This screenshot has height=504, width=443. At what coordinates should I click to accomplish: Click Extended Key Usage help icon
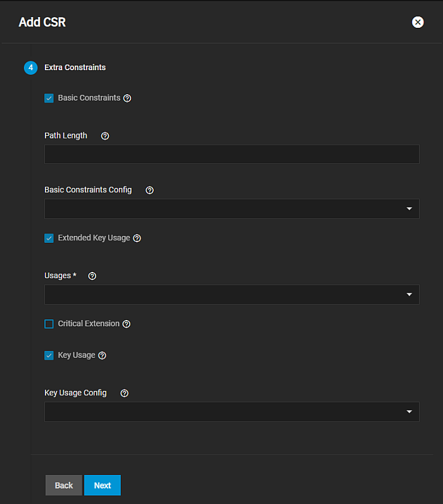(x=137, y=238)
